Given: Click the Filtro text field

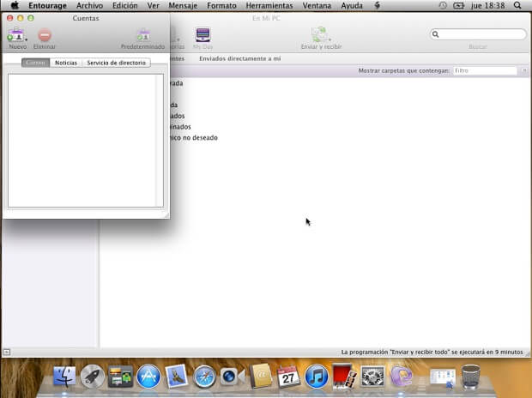Looking at the screenshot, I should point(485,70).
